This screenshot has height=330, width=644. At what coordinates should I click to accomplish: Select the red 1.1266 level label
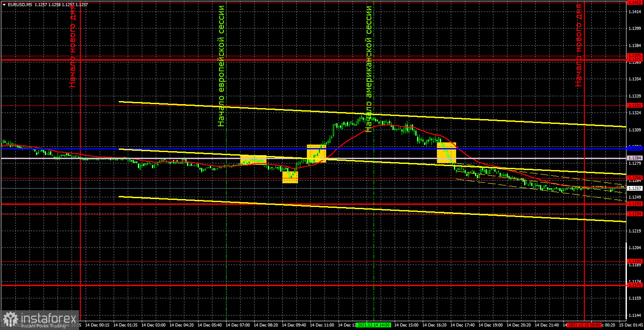tap(634, 178)
